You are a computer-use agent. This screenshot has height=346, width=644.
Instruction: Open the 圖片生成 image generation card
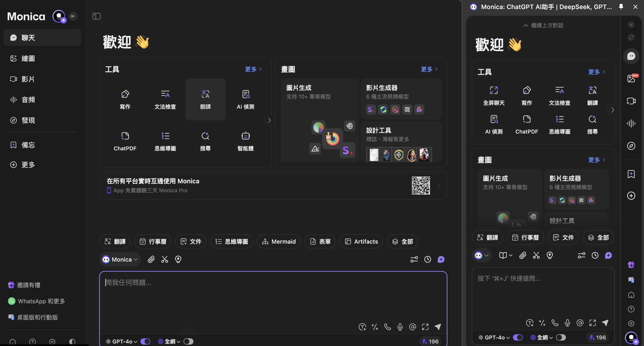[320, 120]
